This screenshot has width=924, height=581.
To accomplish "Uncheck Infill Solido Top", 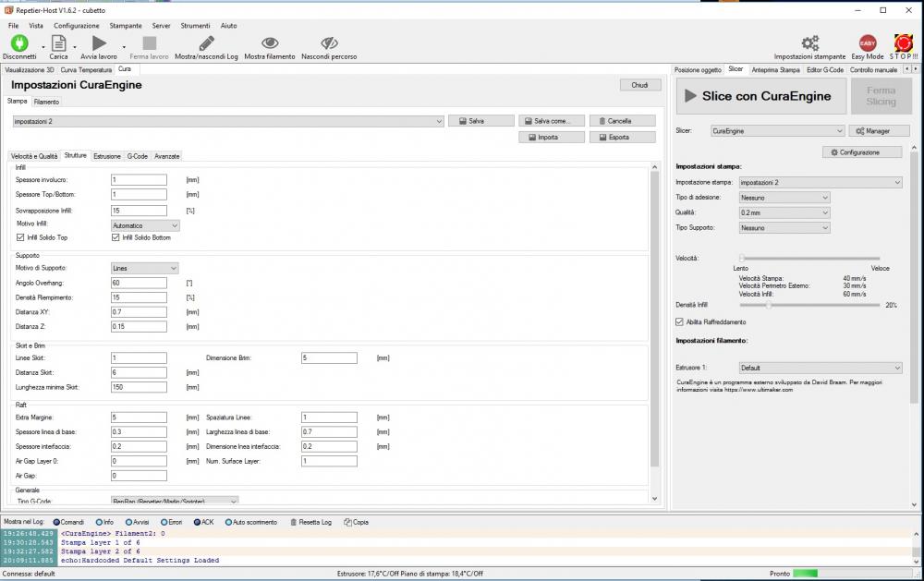I will pos(20,237).
